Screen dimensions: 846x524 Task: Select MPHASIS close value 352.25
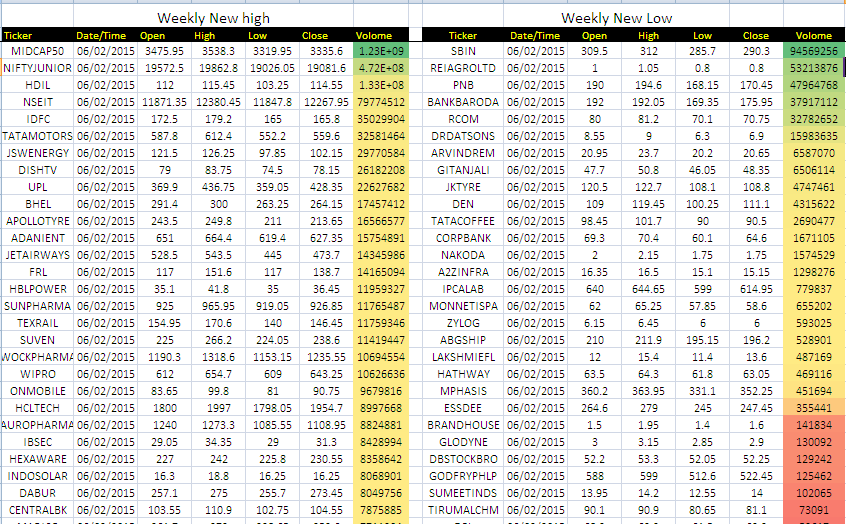[756, 391]
